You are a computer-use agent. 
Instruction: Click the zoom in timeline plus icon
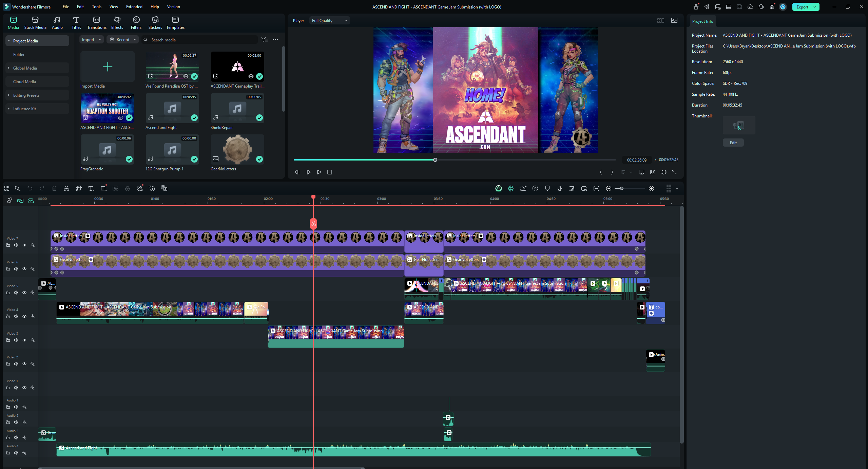point(651,188)
